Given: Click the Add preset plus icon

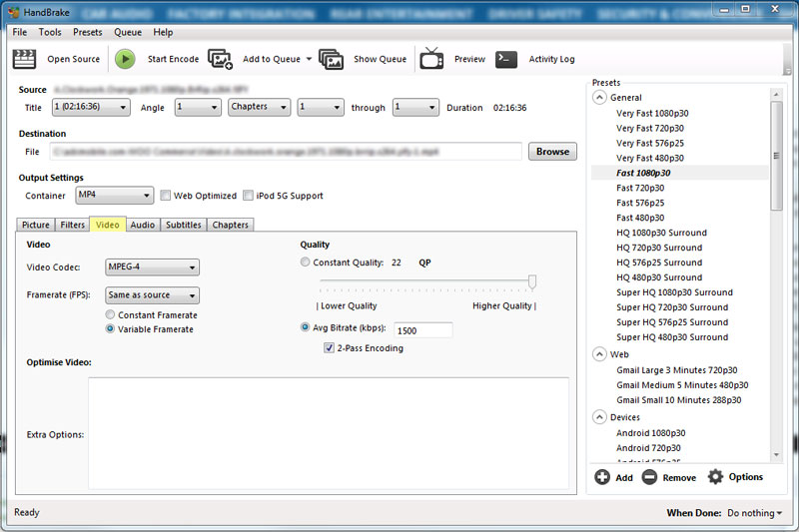Looking at the screenshot, I should coord(602,477).
